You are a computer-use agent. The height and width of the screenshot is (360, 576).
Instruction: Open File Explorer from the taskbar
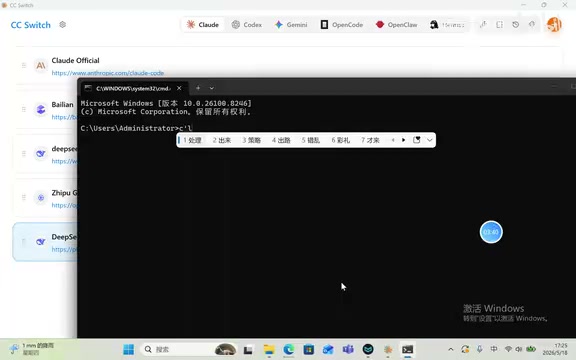coord(269,350)
